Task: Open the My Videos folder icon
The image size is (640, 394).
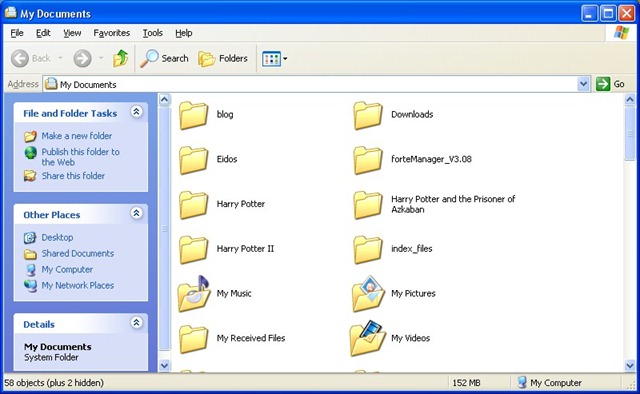Action: coord(368,338)
